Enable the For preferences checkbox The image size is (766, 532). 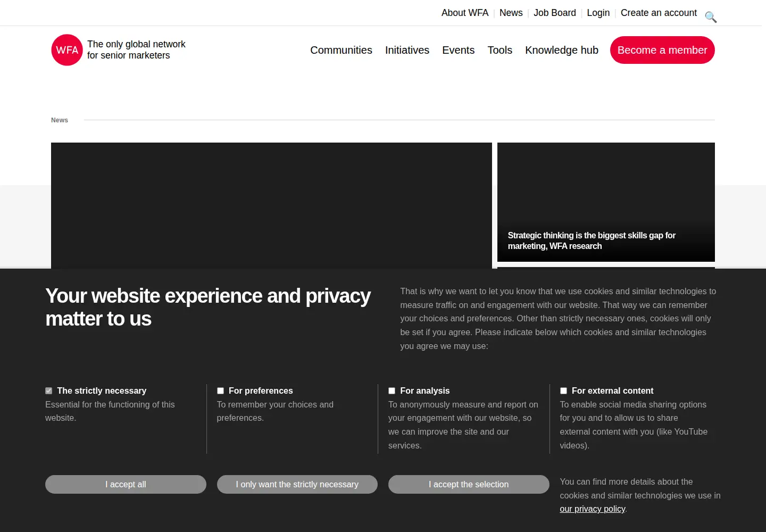(x=220, y=390)
